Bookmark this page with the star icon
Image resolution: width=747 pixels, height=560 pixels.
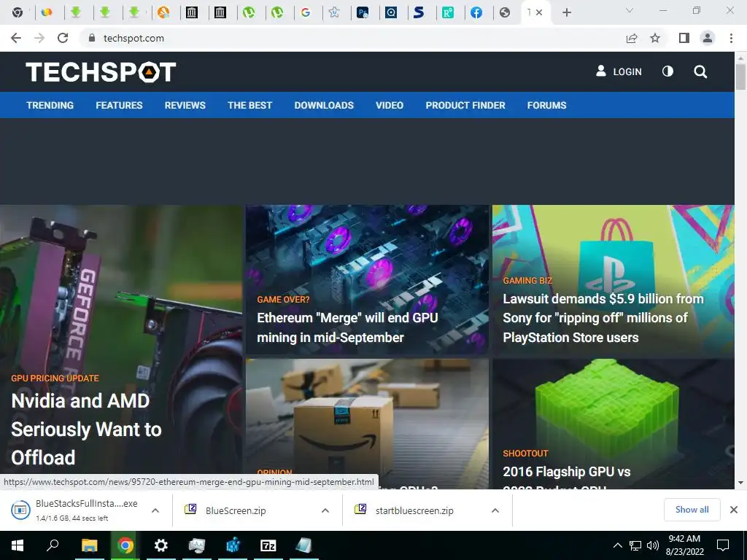click(x=655, y=38)
